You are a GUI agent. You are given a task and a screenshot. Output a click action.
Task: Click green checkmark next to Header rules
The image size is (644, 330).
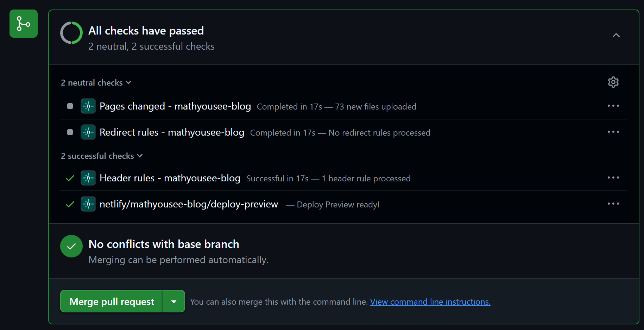coord(70,178)
